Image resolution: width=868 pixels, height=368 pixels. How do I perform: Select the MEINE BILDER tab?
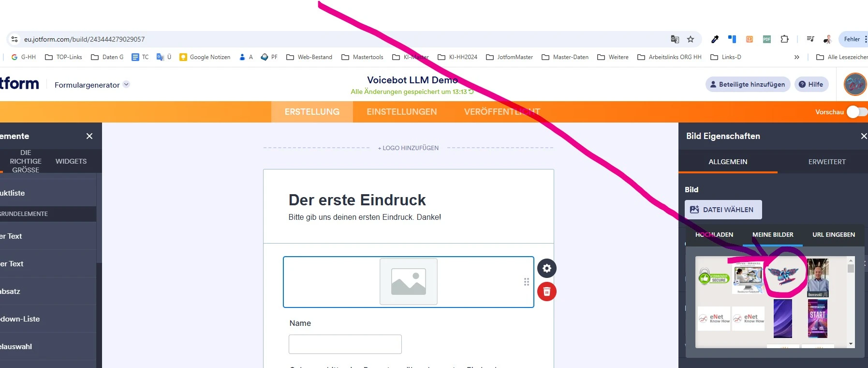(x=773, y=235)
